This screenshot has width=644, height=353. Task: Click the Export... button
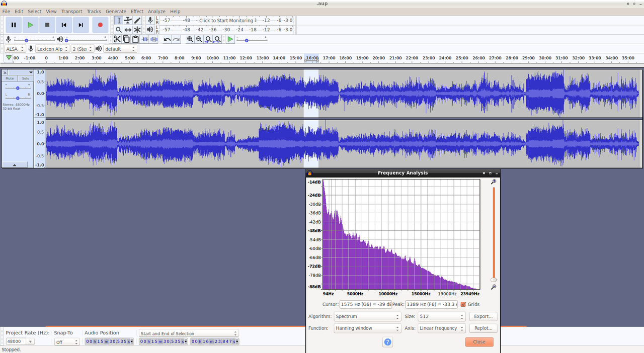[x=484, y=317]
